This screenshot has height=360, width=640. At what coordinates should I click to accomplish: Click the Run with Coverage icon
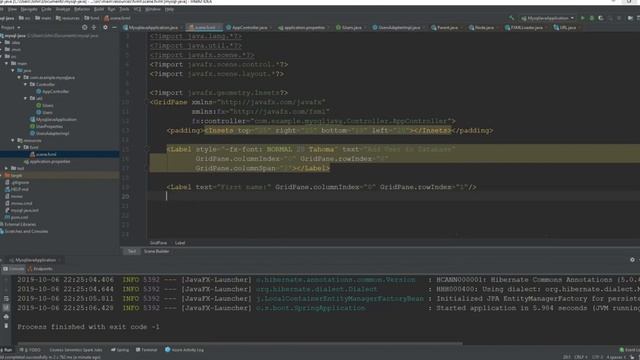pyautogui.click(x=601, y=18)
